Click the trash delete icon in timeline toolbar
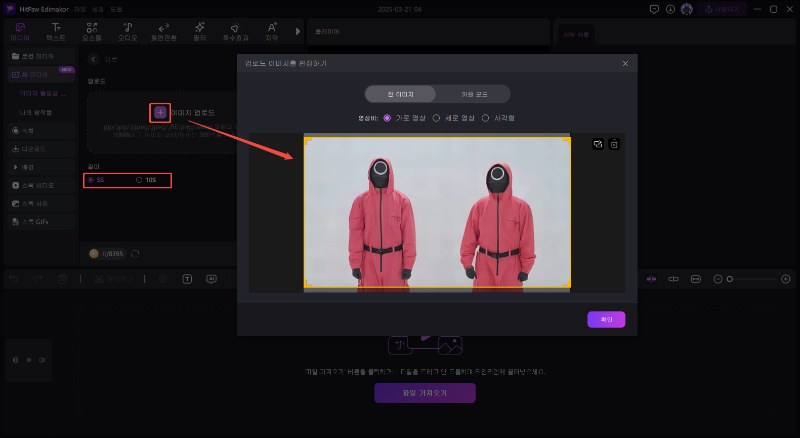The height and width of the screenshot is (438, 800). [x=62, y=279]
